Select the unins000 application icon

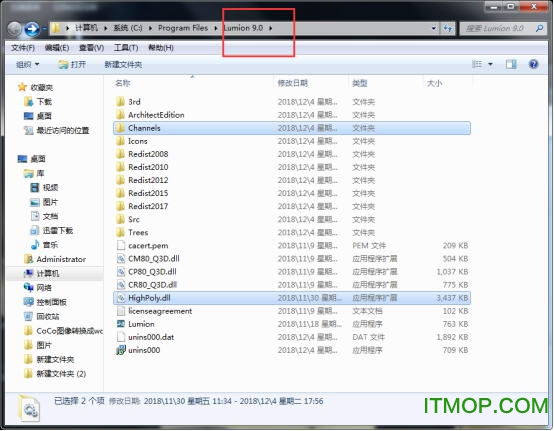click(121, 350)
